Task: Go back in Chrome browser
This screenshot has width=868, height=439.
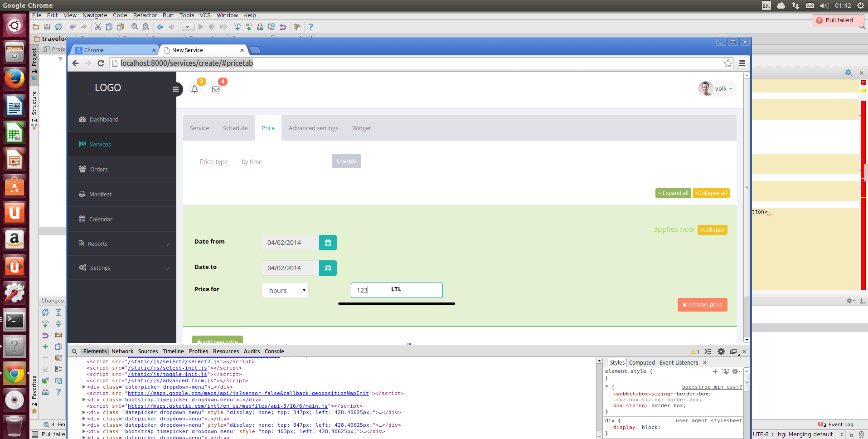Action: pyautogui.click(x=76, y=63)
